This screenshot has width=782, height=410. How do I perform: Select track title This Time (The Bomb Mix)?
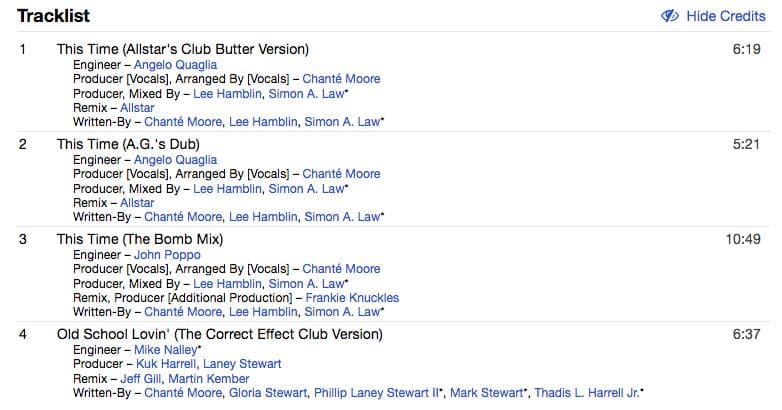[x=139, y=239]
